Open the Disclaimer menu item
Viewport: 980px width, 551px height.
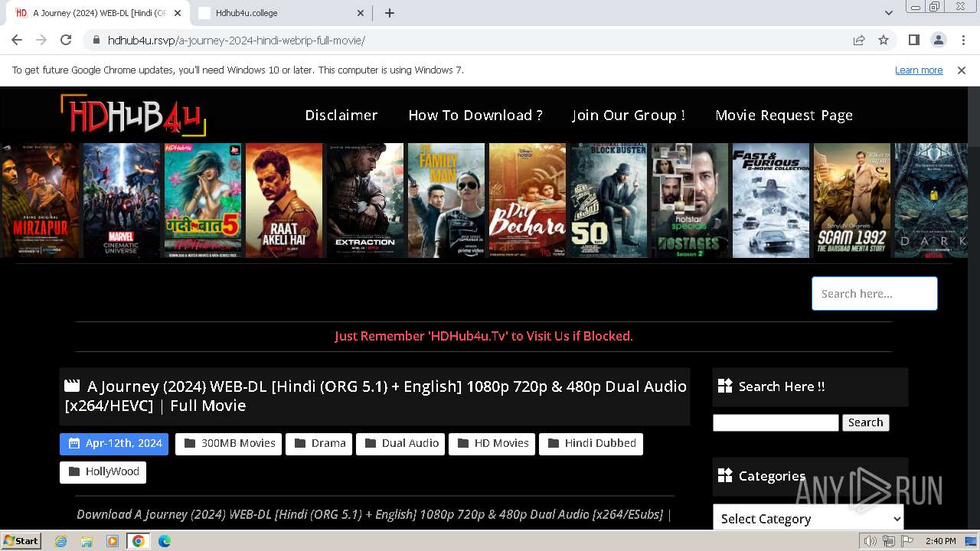(341, 115)
